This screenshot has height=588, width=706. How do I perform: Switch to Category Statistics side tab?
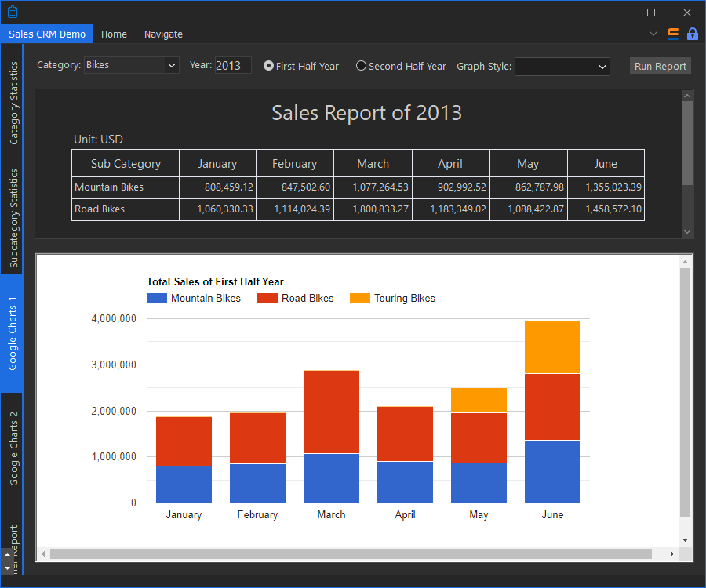[x=13, y=103]
